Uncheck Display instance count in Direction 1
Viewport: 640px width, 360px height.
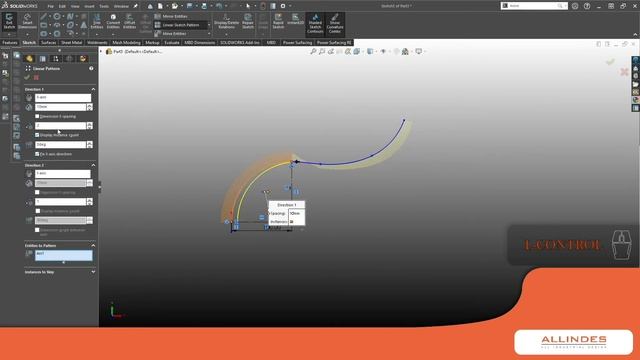(x=37, y=135)
